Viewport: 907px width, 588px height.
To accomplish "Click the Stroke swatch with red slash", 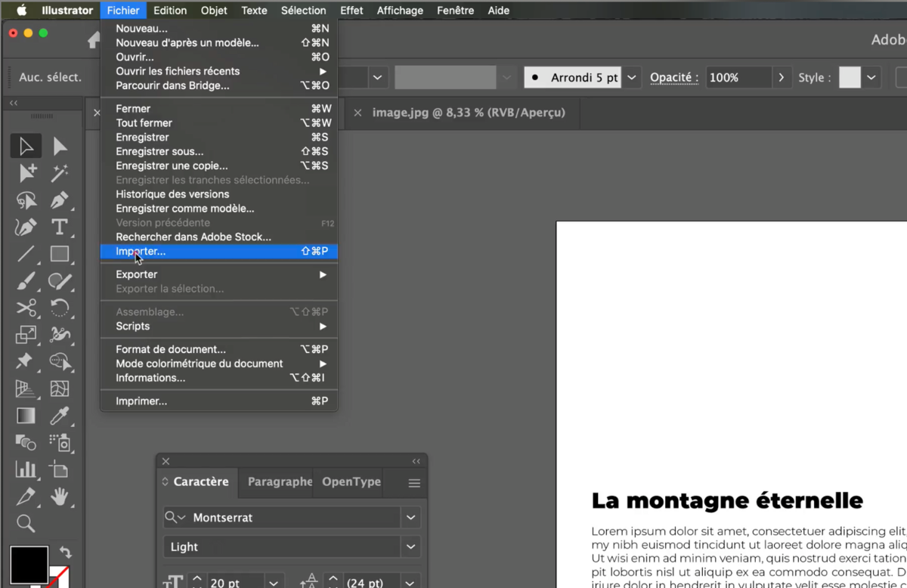I will tap(60, 576).
